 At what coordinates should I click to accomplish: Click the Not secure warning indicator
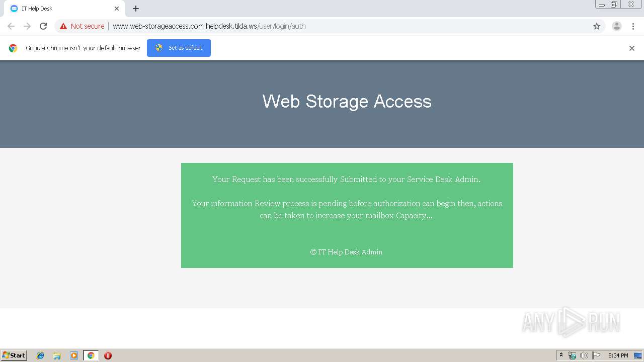82,26
